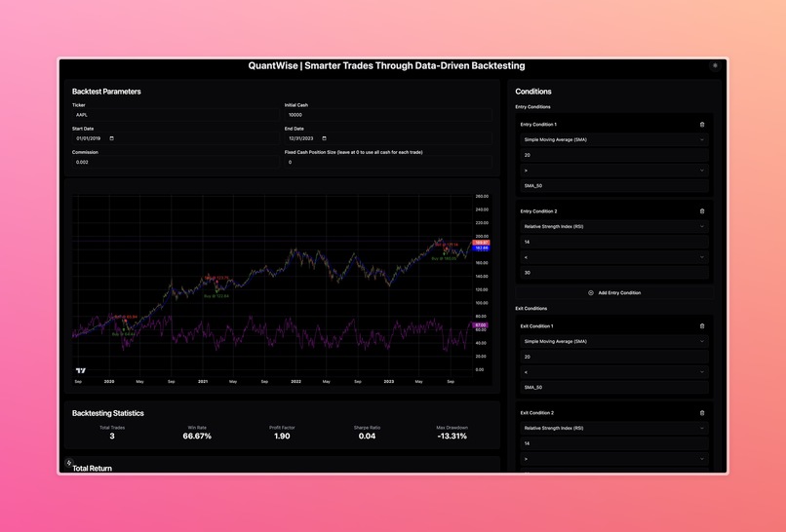The width and height of the screenshot is (786, 532).
Task: Click the purple 67.00 RSI label on chart axis
Action: [x=480, y=325]
